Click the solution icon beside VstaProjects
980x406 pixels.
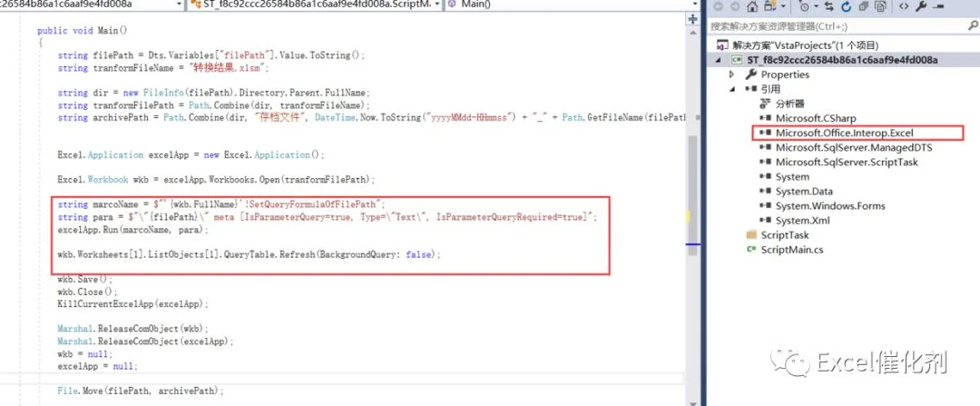click(x=722, y=45)
